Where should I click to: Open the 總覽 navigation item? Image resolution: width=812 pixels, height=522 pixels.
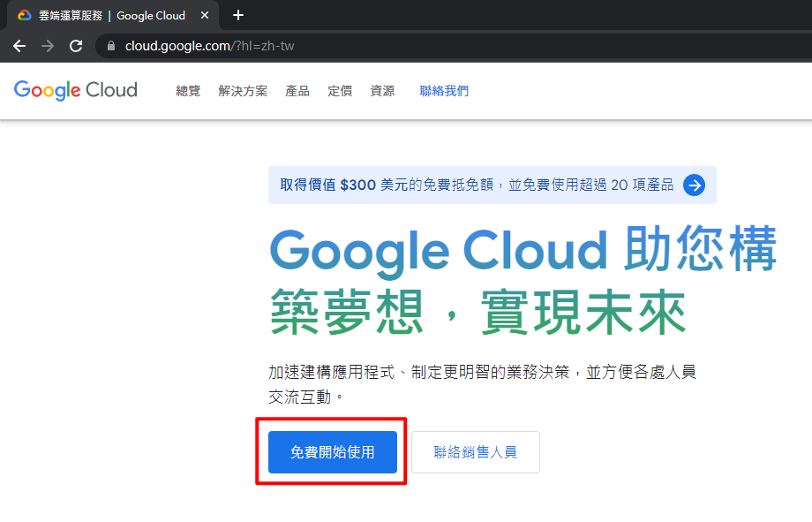(188, 91)
